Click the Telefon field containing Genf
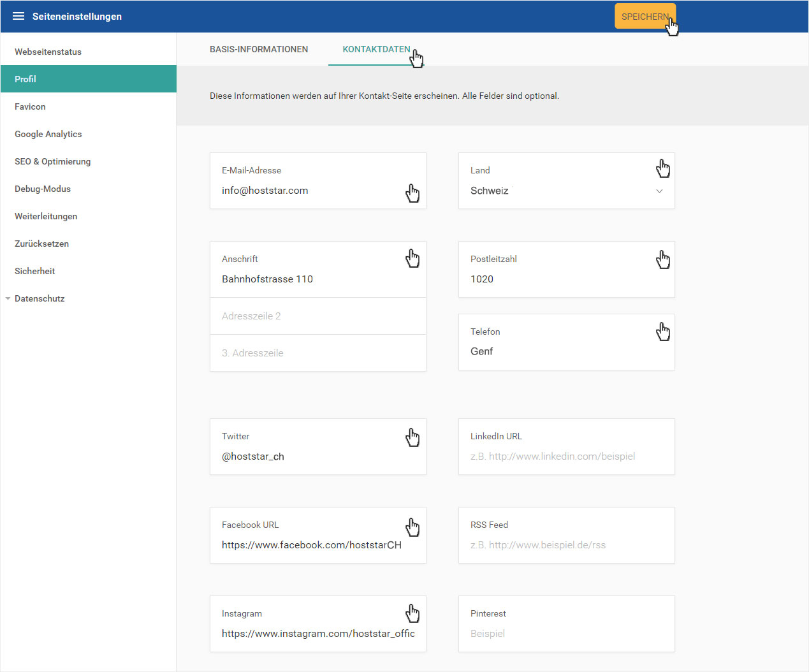Image resolution: width=809 pixels, height=672 pixels. pyautogui.click(x=567, y=342)
